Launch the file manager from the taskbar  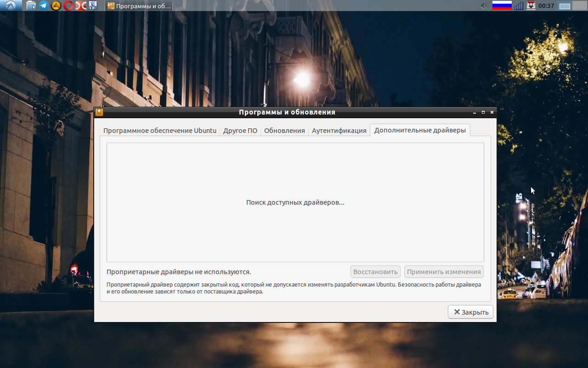click(30, 6)
